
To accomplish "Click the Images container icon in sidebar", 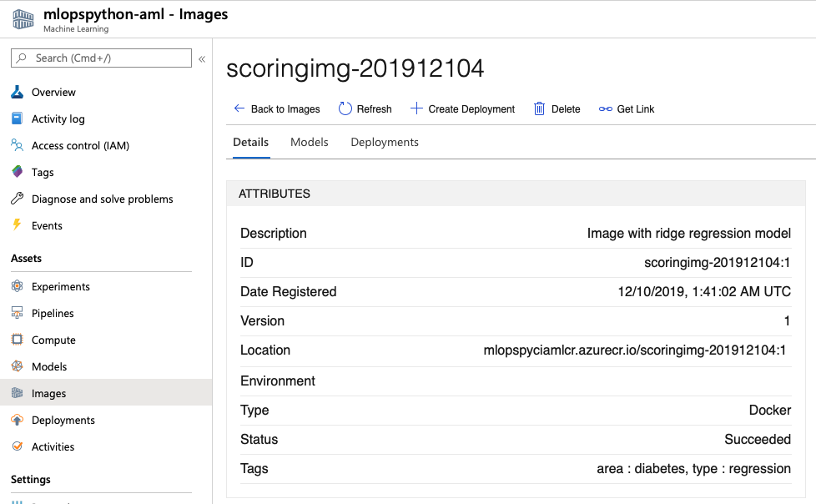I will tap(18, 392).
